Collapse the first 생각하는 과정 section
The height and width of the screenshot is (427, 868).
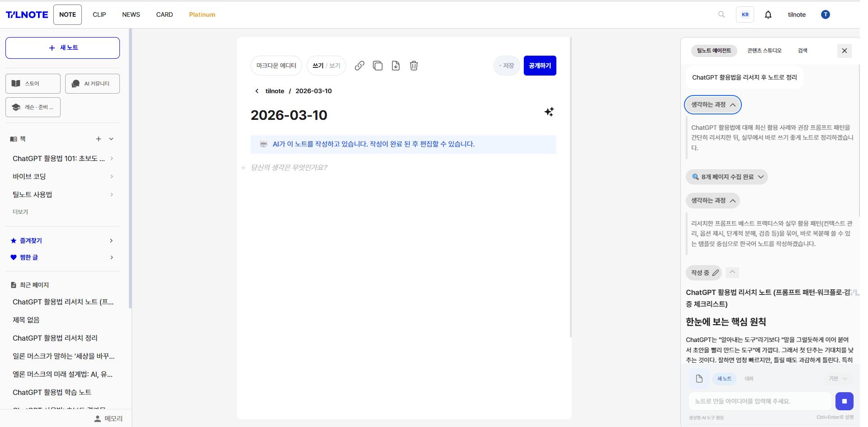(x=713, y=104)
